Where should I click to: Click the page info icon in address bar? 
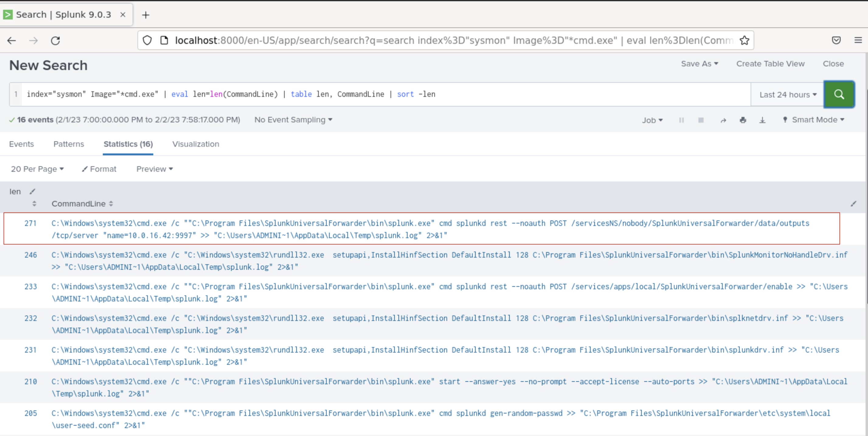tap(164, 40)
